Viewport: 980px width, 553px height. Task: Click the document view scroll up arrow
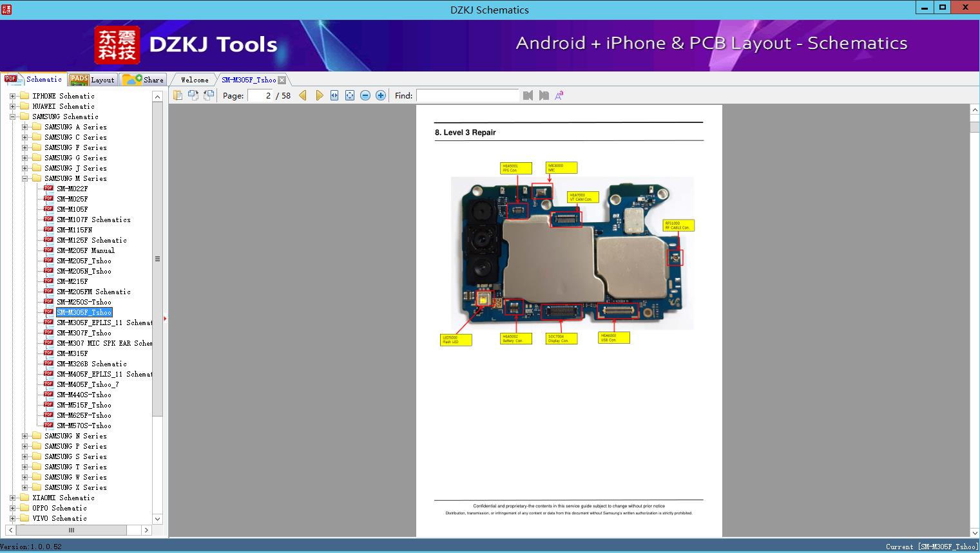975,110
